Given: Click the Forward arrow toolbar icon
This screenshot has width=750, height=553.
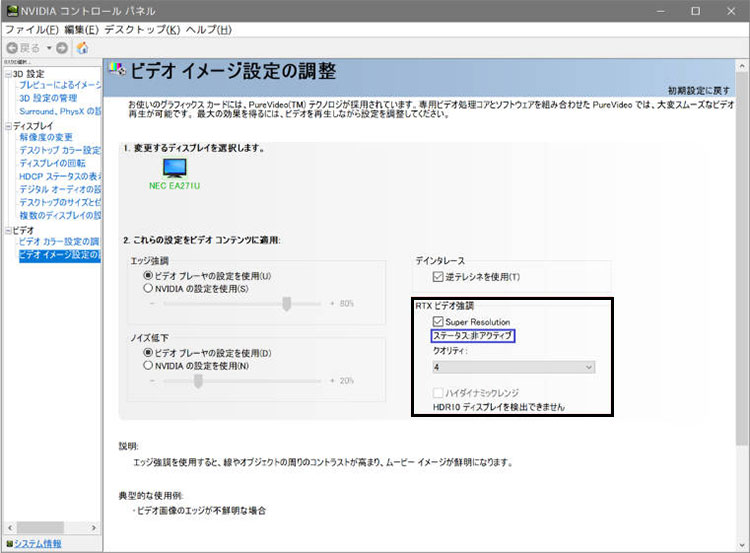Looking at the screenshot, I should coord(62,48).
